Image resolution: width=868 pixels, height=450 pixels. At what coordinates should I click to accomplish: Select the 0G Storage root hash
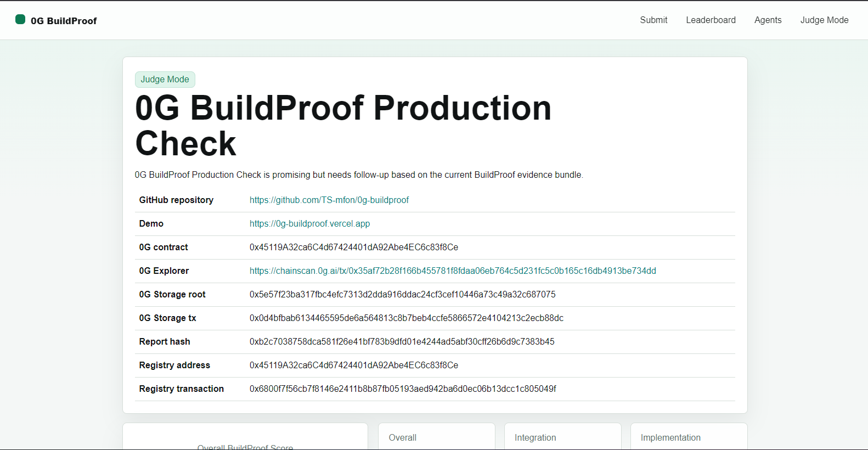coord(403,294)
